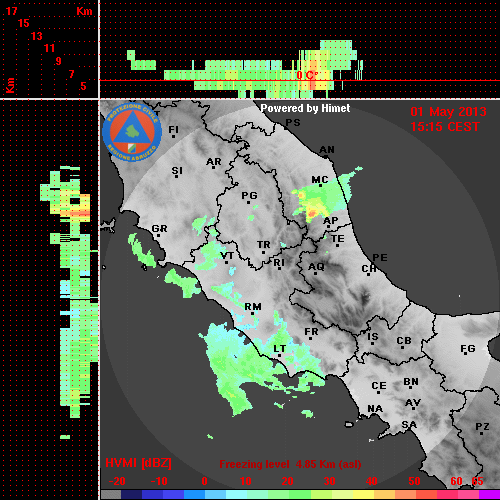Click the 'HVMI [dBZ]' label

pyautogui.click(x=138, y=463)
